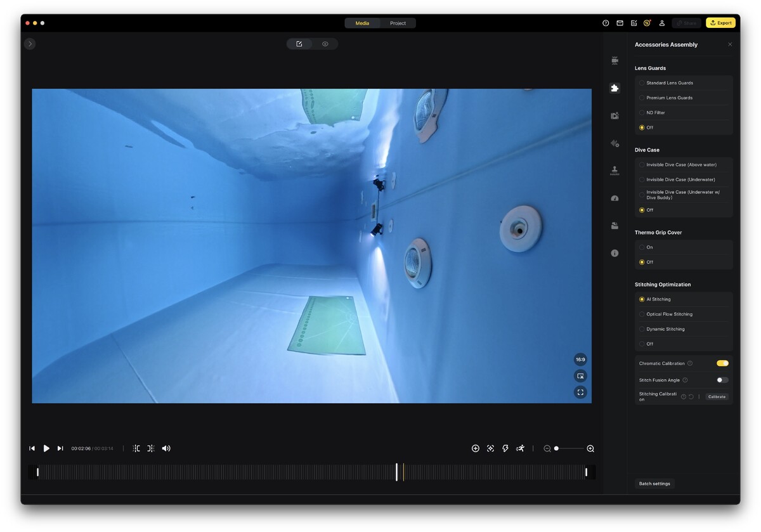
Task: Click the mail icon in top bar
Action: point(620,23)
